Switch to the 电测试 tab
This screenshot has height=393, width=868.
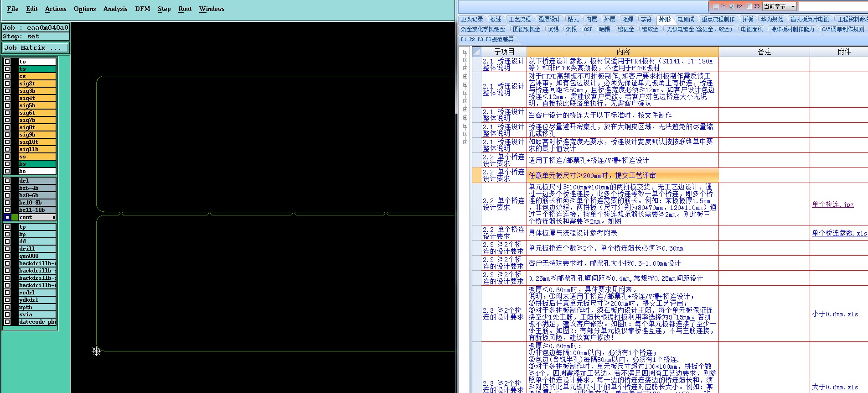tap(686, 19)
